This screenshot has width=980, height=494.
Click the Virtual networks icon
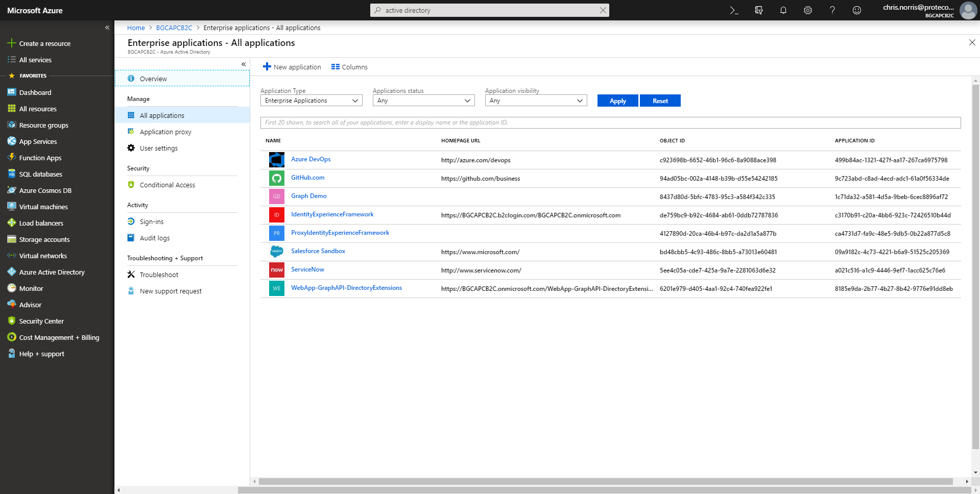pos(12,256)
